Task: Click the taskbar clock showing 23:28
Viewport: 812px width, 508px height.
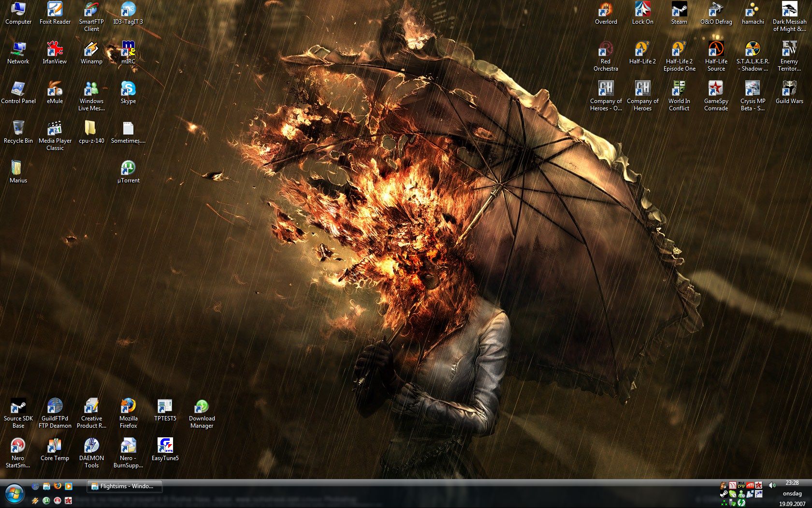Action: click(792, 483)
